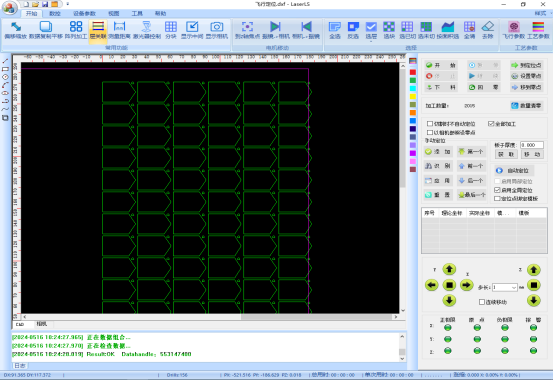Click the 测量距离 measure distance tool
The height and width of the screenshot is (381, 554).
point(119,30)
